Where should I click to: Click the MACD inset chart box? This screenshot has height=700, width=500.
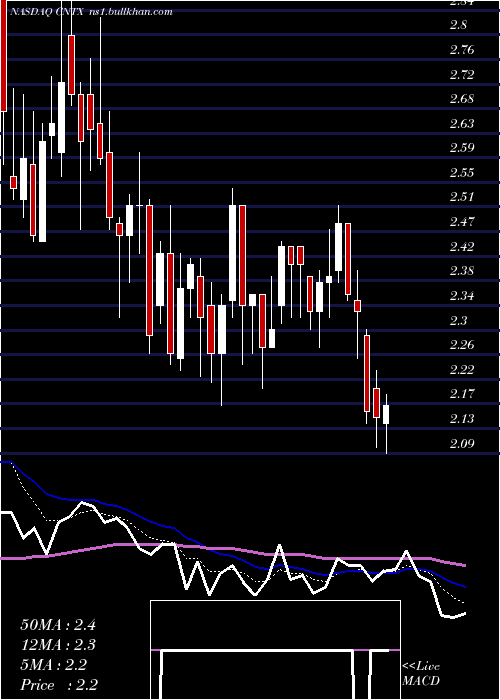[x=275, y=650]
